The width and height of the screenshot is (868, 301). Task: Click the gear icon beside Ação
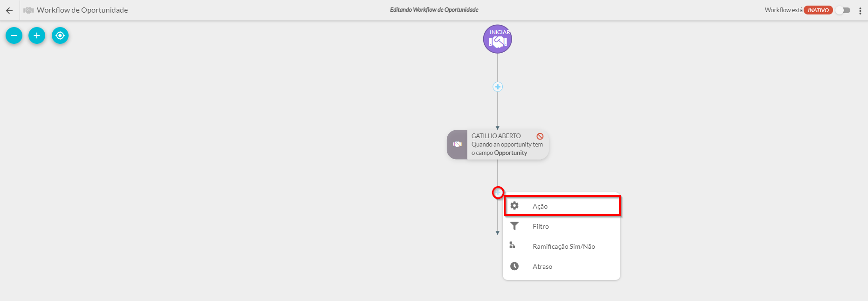pos(514,206)
